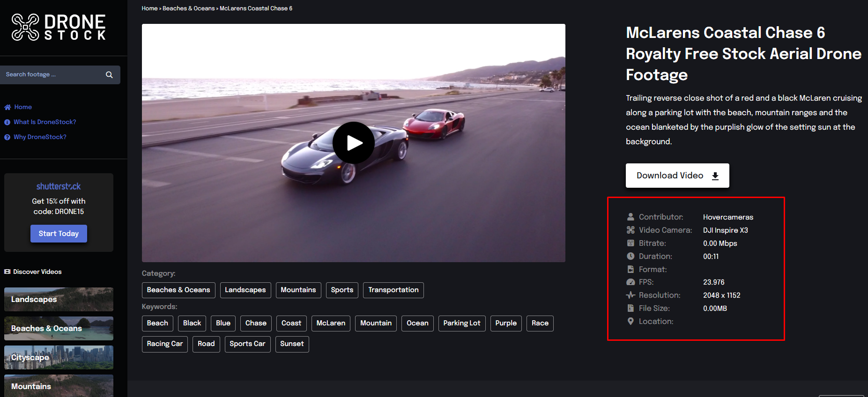
Task: Click the Format file icon
Action: [631, 269]
